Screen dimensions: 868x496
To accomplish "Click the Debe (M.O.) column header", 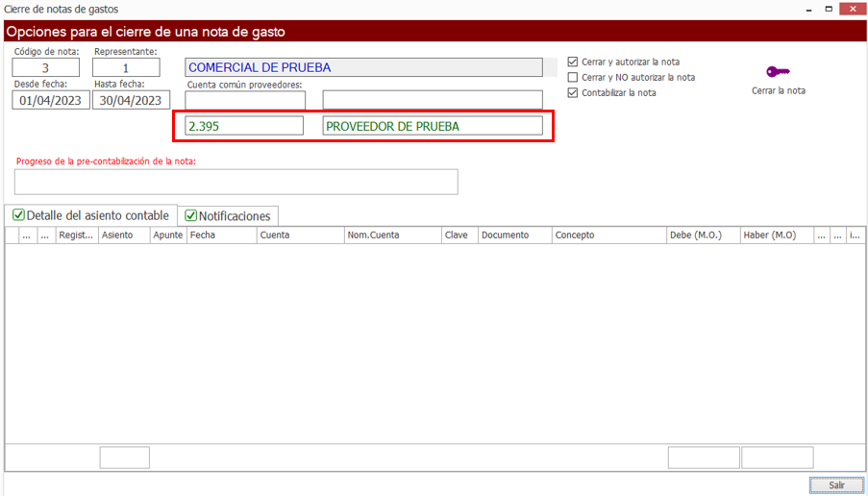I will [702, 236].
